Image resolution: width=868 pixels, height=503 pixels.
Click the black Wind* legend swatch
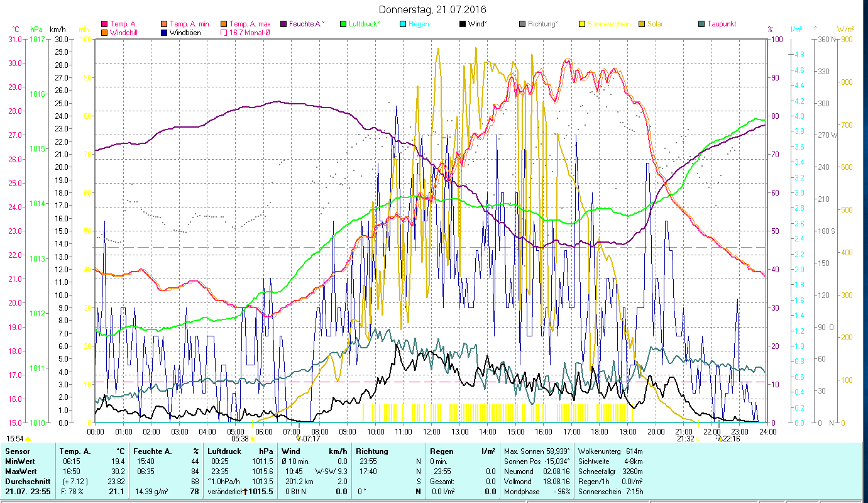[x=463, y=24]
